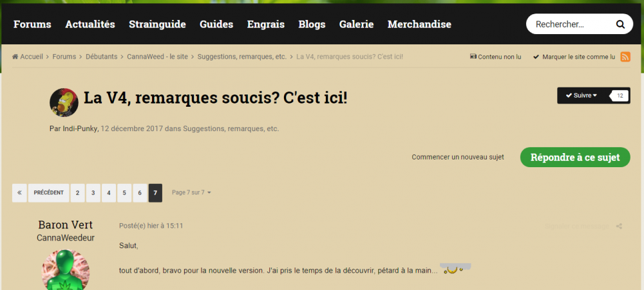Click Commencer un nouveau sujet
The width and height of the screenshot is (644, 290).
tap(458, 157)
